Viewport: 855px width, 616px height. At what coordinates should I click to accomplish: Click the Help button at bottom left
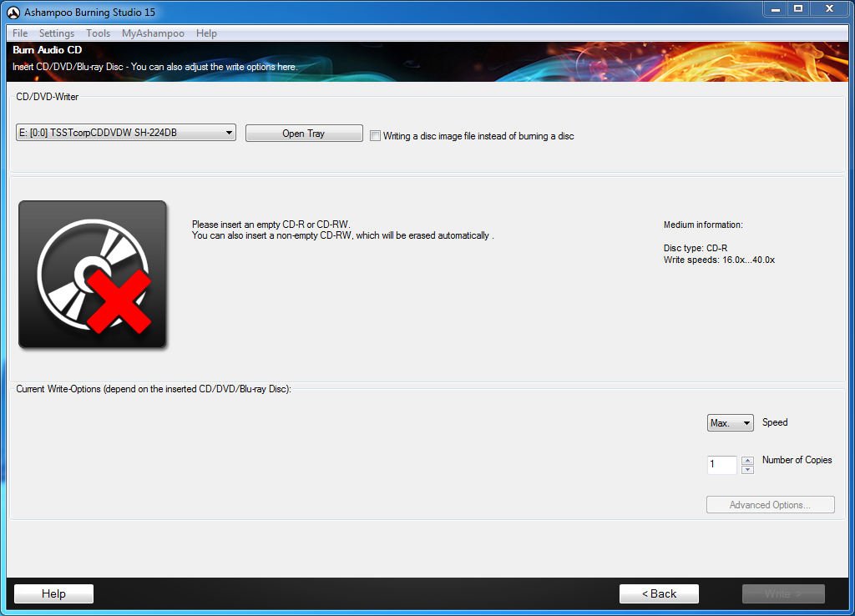[x=53, y=593]
